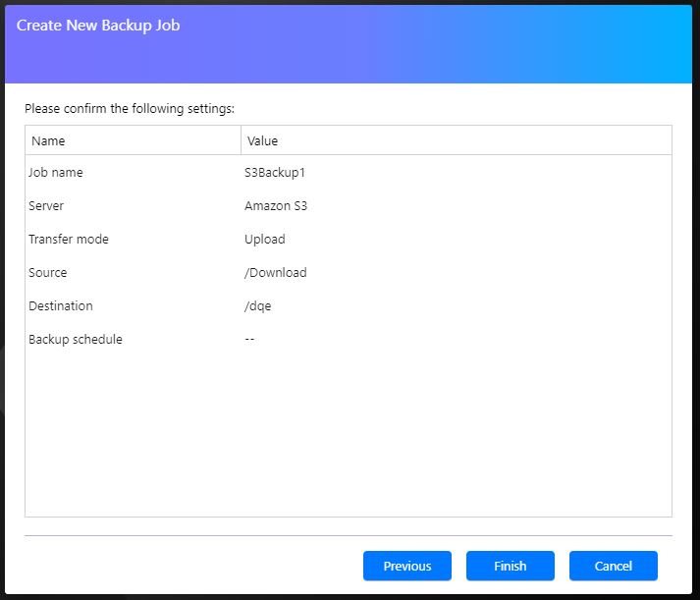This screenshot has height=600, width=700.
Task: Click the Finish button
Action: (510, 566)
